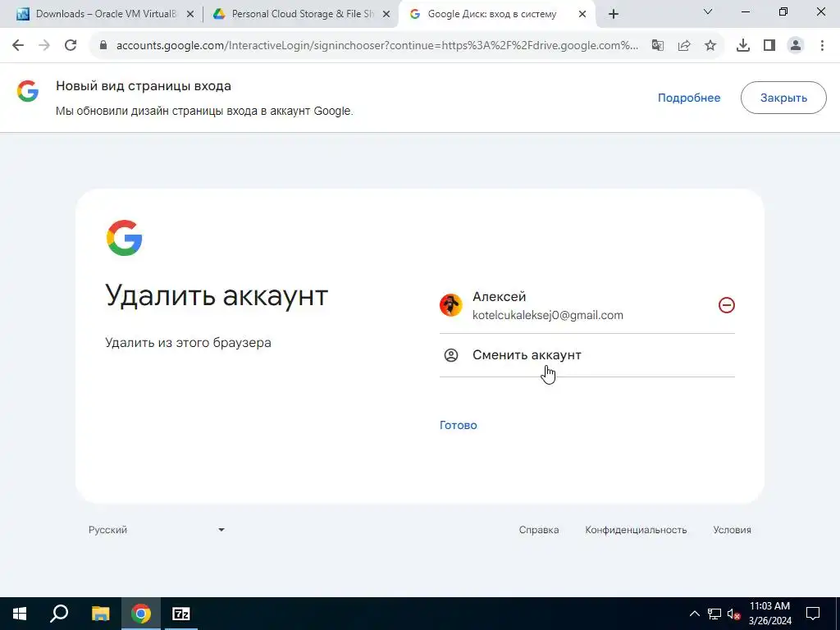
Task: Open the Справка footer link
Action: 539,530
